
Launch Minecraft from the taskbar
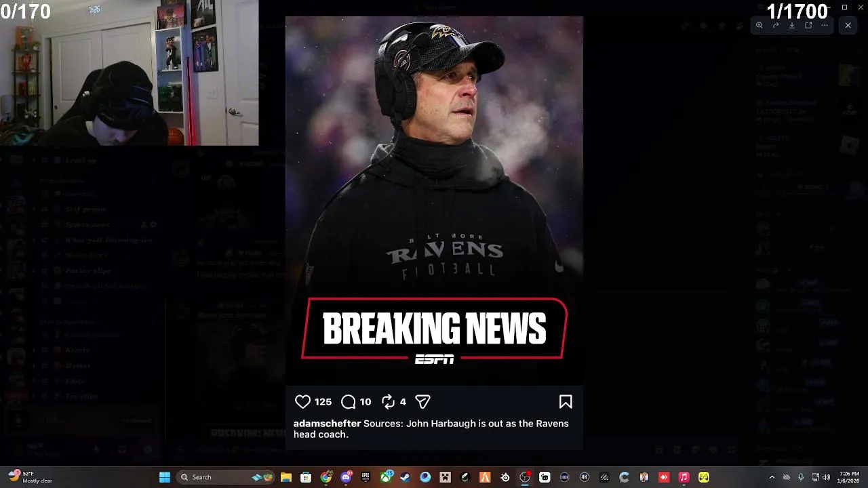click(446, 477)
